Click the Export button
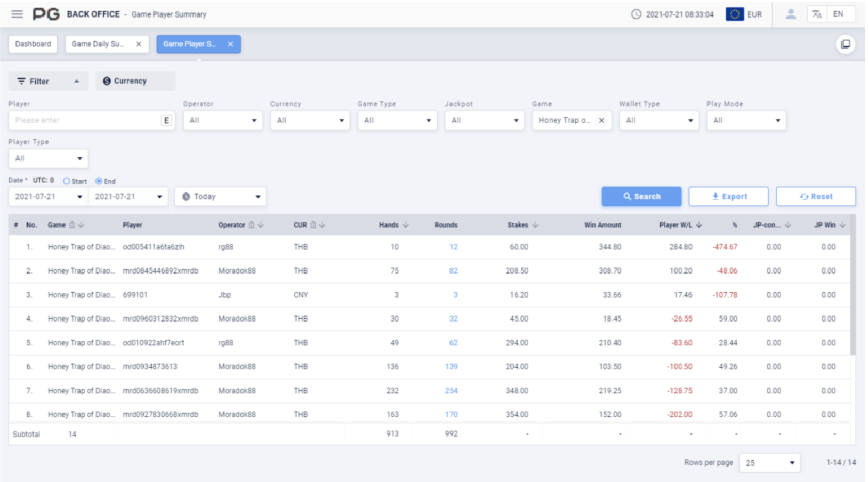The image size is (868, 482). point(728,197)
